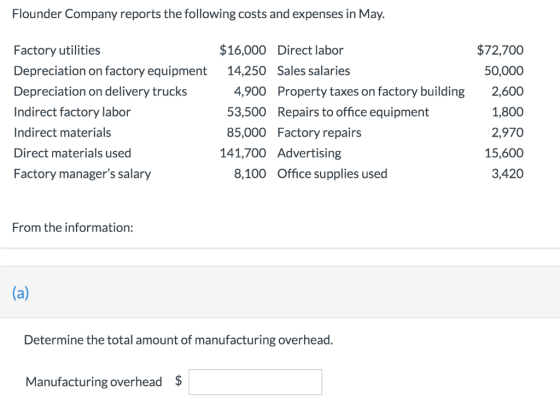Viewport: 560px width, 410px height.
Task: Select "Factory manager's salary" label
Action: pos(82,174)
